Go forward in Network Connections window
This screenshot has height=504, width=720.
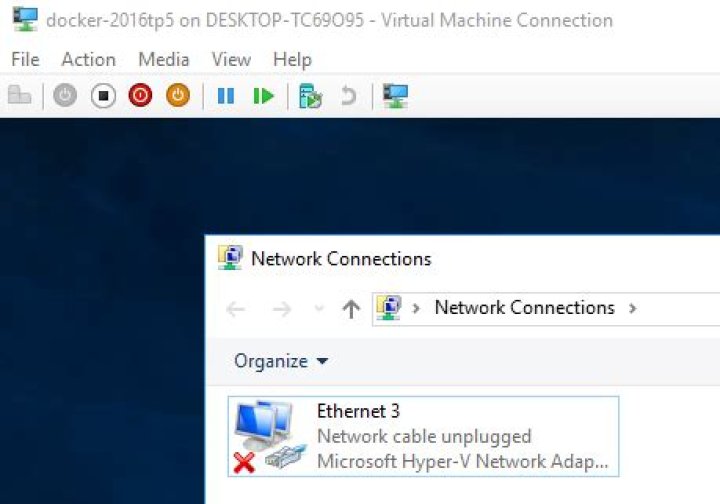tap(281, 309)
